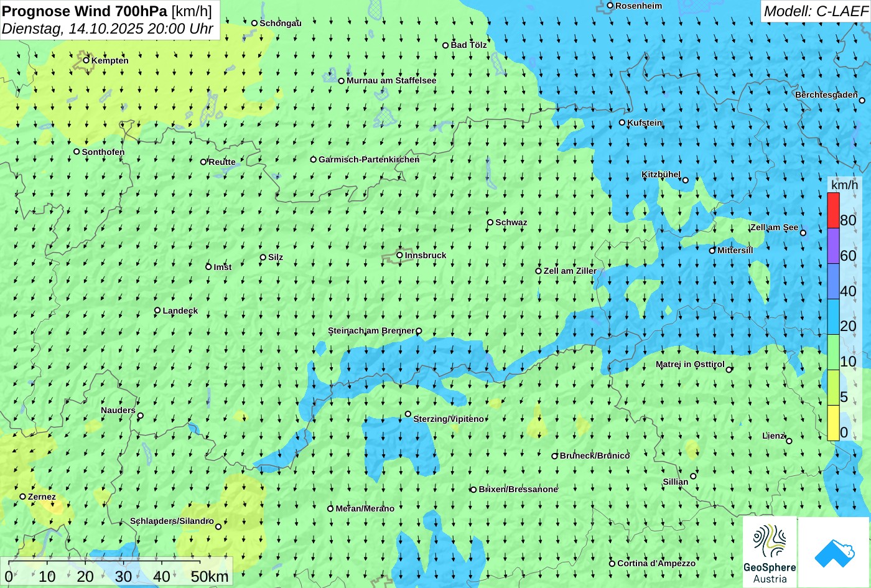Click the Zell am See marker
This screenshot has width=871, height=588.
(803, 233)
